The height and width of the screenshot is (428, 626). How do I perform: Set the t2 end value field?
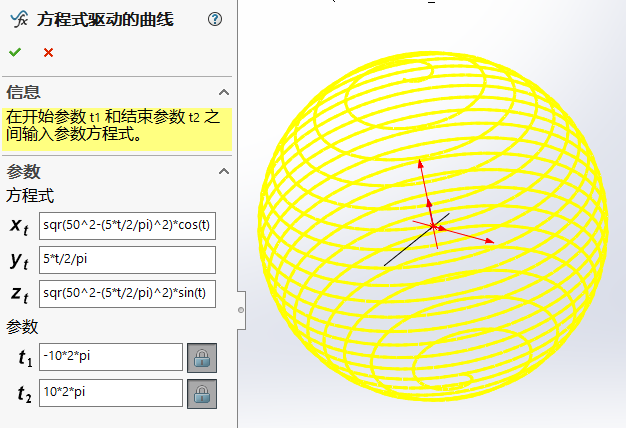(111, 393)
